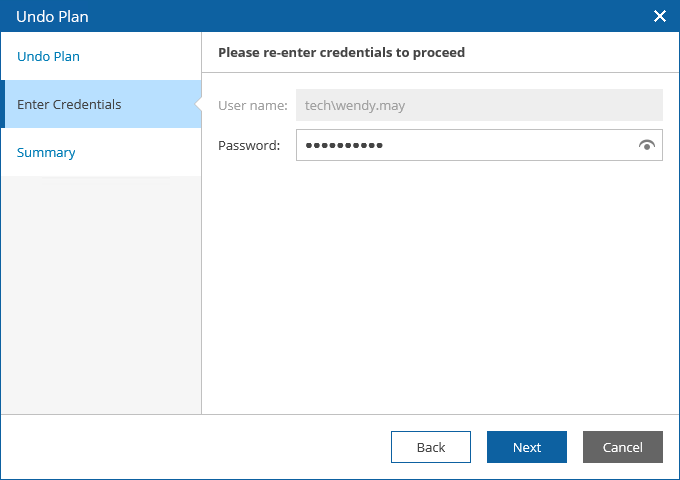Focus the Password input field
This screenshot has height=480, width=680.
point(500,146)
